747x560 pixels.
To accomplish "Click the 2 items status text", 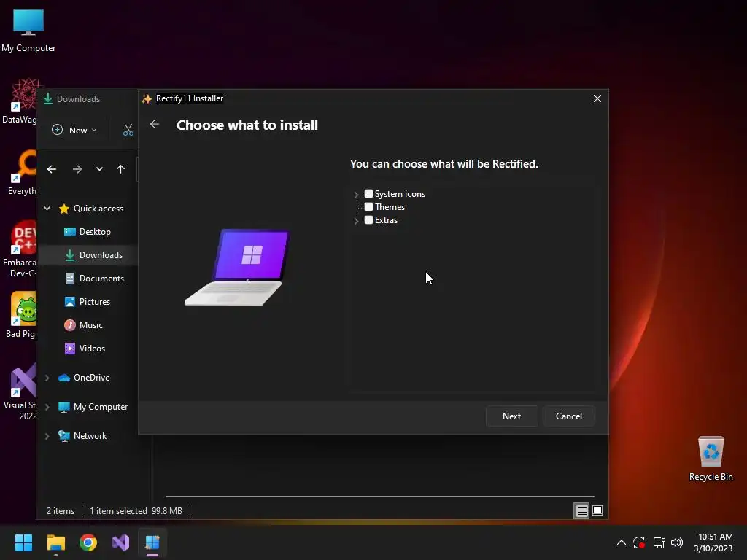I will (x=61, y=511).
